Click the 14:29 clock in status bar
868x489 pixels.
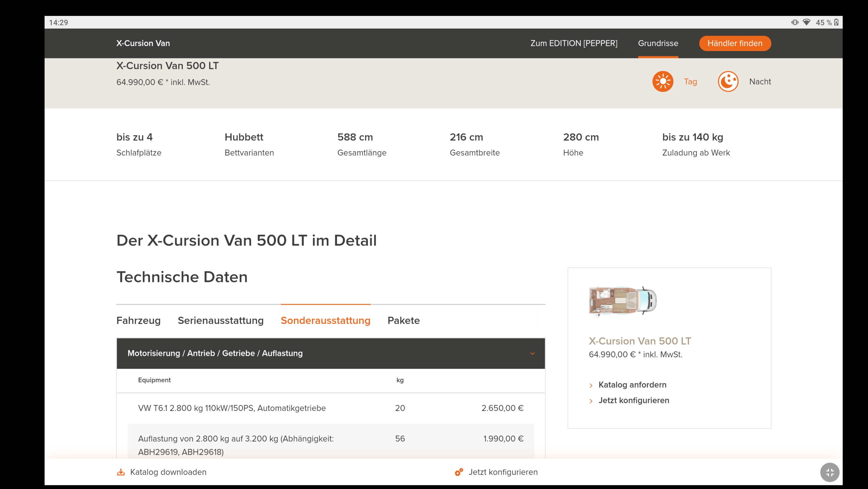(59, 22)
